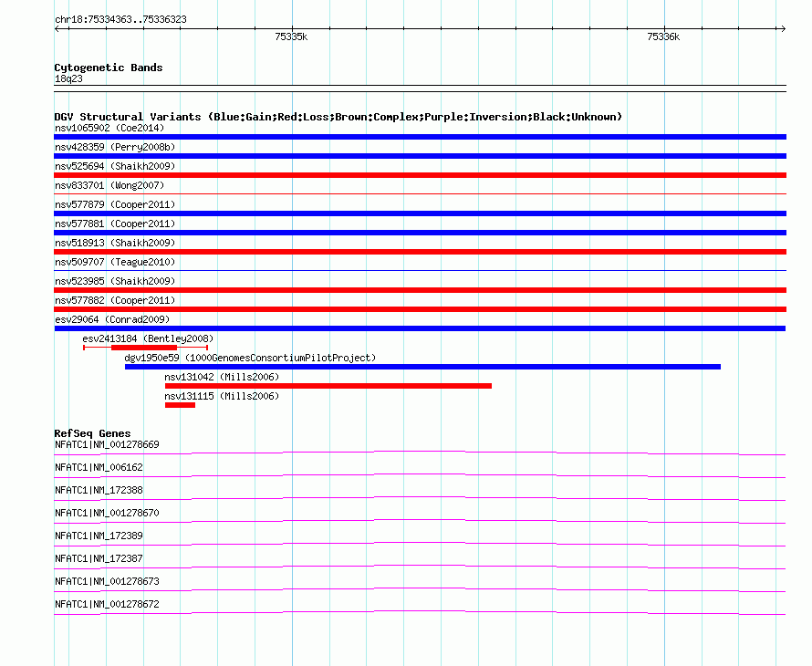
Task: Click the red bar under nsv518913
Action: (x=420, y=252)
